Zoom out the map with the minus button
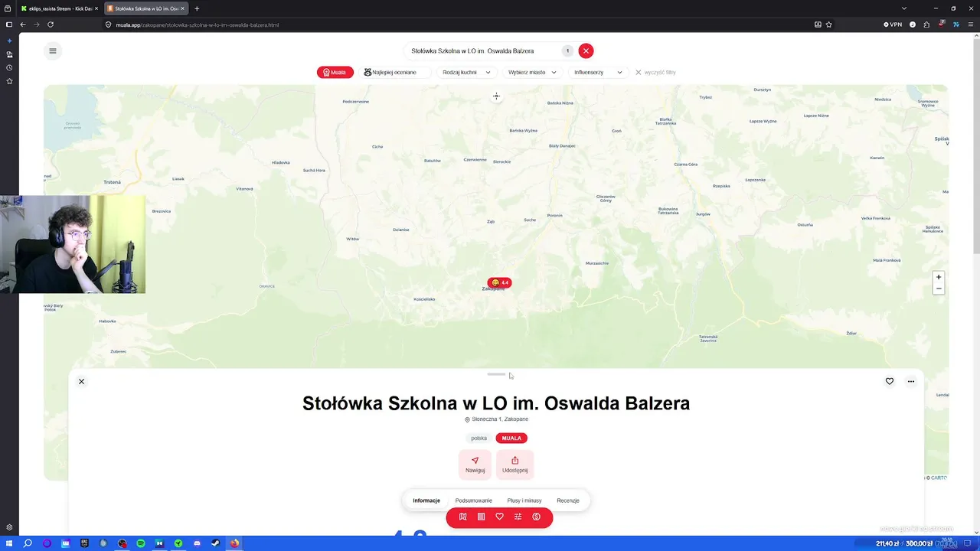Viewport: 980px width, 551px height. pos(939,289)
